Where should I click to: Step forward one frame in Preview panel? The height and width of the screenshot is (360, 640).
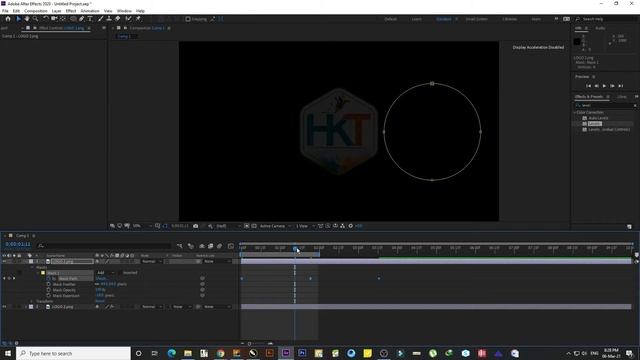point(612,86)
